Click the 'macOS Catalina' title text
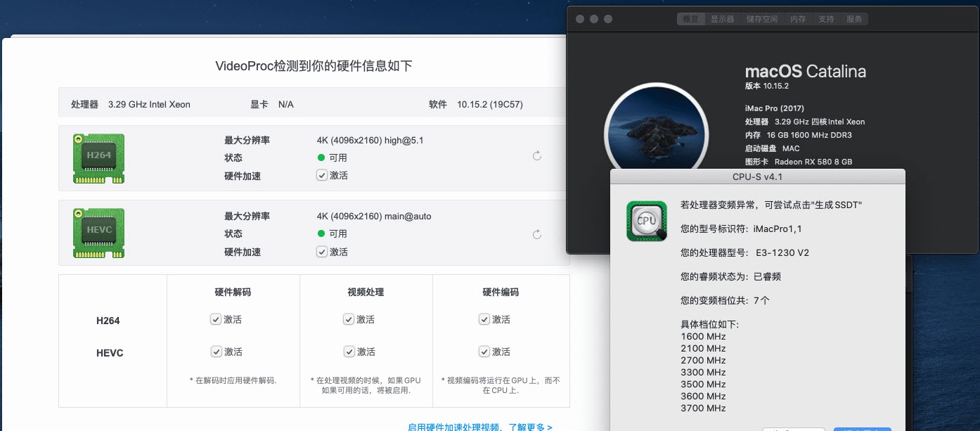 pyautogui.click(x=806, y=71)
